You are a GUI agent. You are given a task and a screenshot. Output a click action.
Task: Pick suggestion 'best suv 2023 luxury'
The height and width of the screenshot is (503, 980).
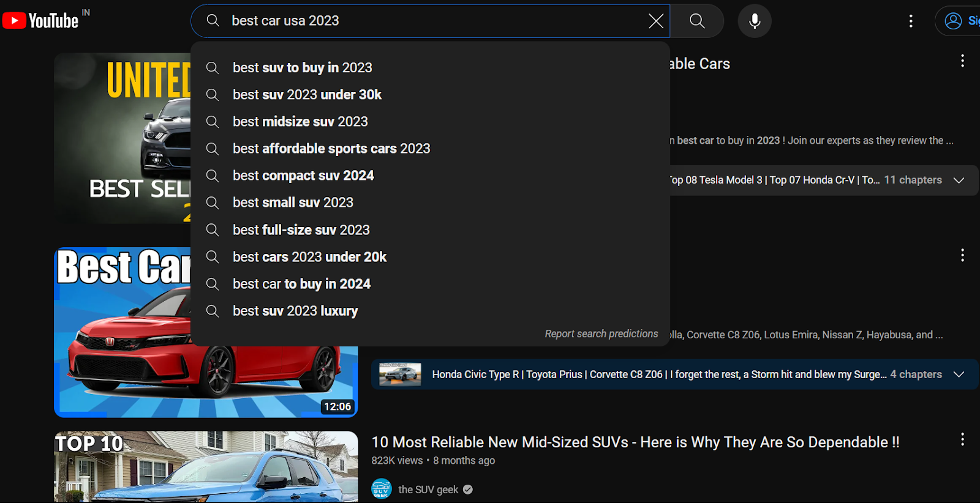click(x=430, y=310)
